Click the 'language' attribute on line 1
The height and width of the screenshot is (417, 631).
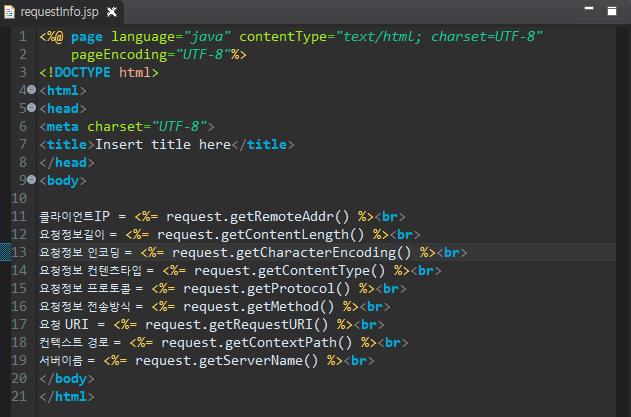(x=143, y=37)
